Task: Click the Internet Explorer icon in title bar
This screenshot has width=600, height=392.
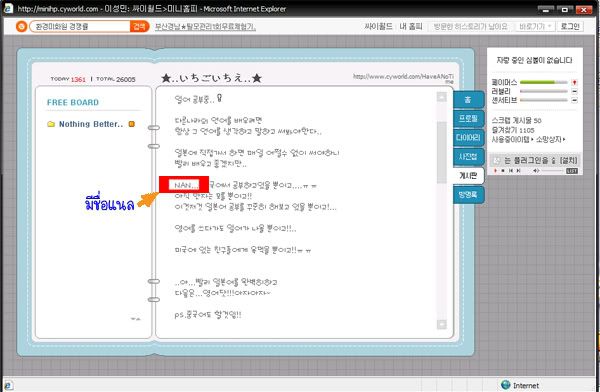Action: (x=8, y=8)
